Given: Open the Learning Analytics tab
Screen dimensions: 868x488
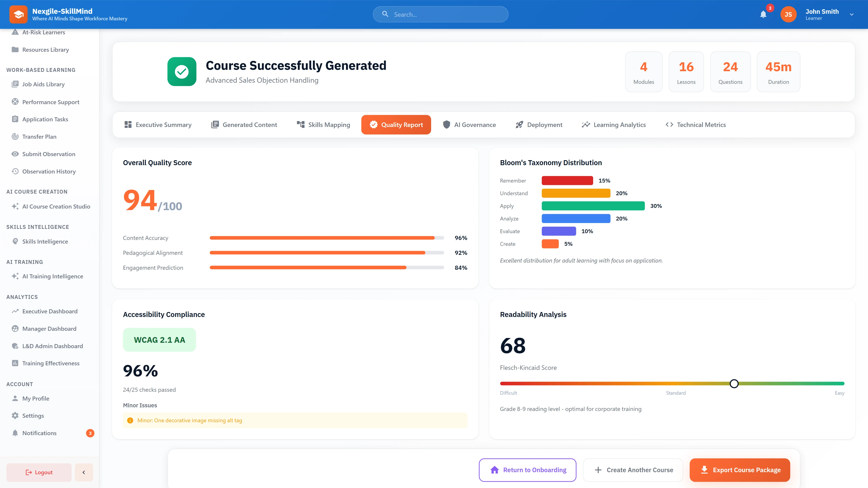Looking at the screenshot, I should [x=614, y=125].
